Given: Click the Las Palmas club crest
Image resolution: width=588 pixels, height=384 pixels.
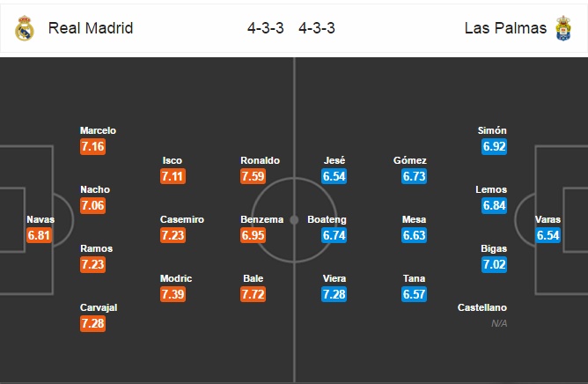Looking at the screenshot, I should tap(563, 28).
